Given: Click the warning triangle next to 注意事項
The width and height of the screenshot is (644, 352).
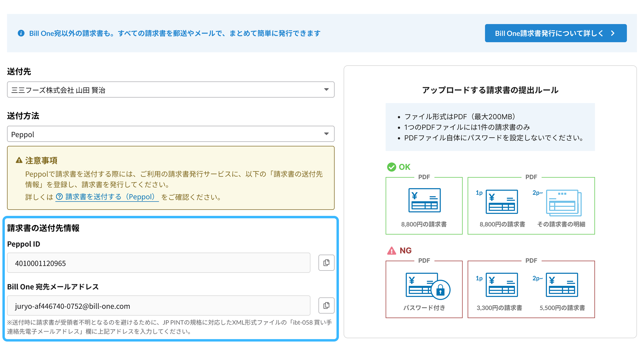Looking at the screenshot, I should pyautogui.click(x=19, y=160).
